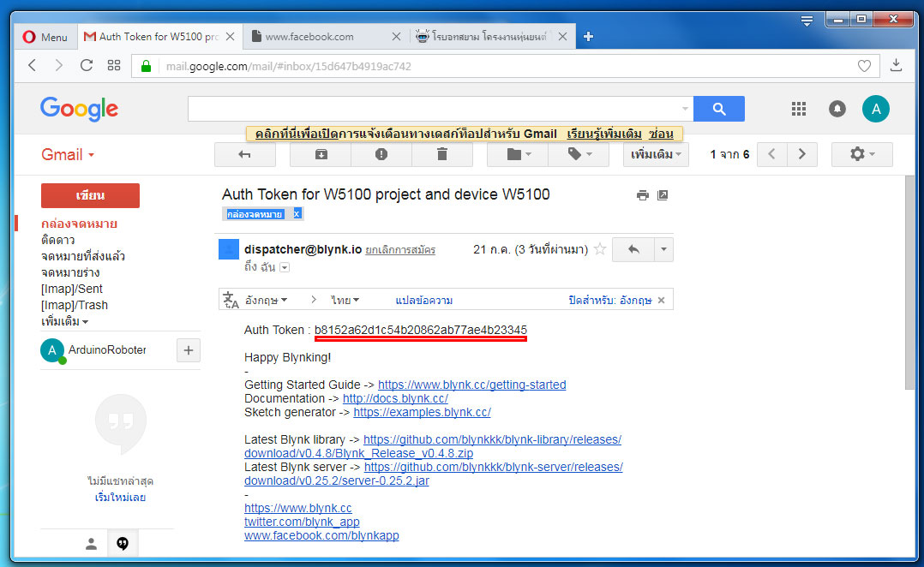Viewport: 924px width, 567px height.
Task: Go forward in browser history
Action: point(58,65)
